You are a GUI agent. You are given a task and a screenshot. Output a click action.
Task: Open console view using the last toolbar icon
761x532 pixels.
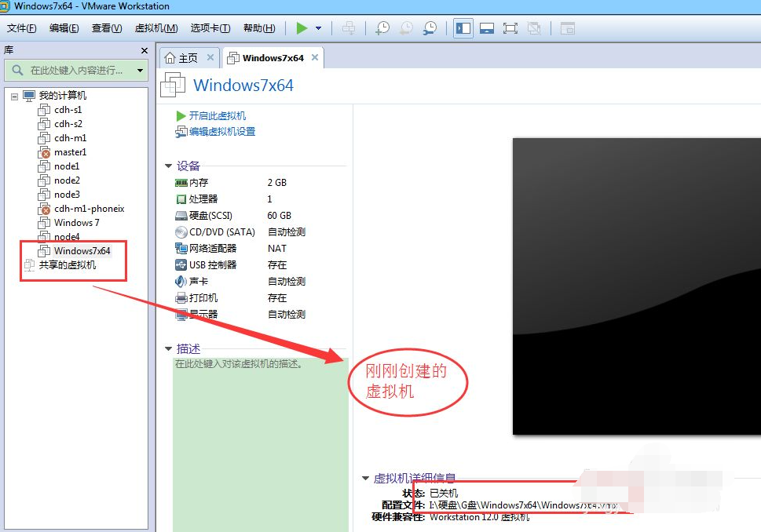coord(567,27)
